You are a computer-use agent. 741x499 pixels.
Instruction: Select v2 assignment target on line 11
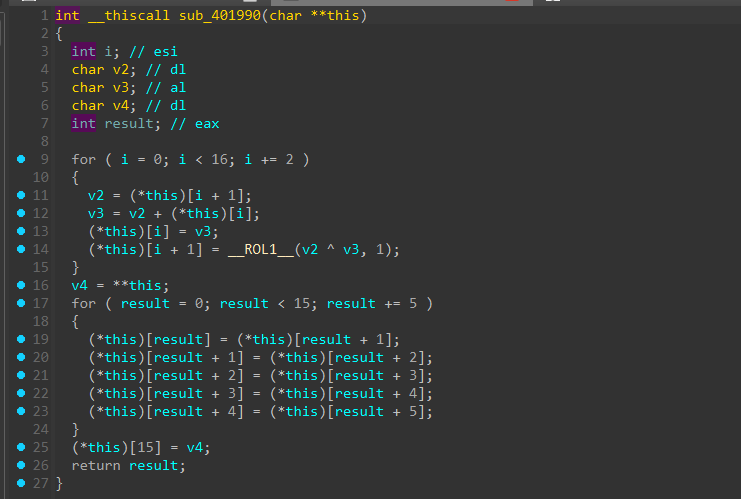click(x=96, y=195)
